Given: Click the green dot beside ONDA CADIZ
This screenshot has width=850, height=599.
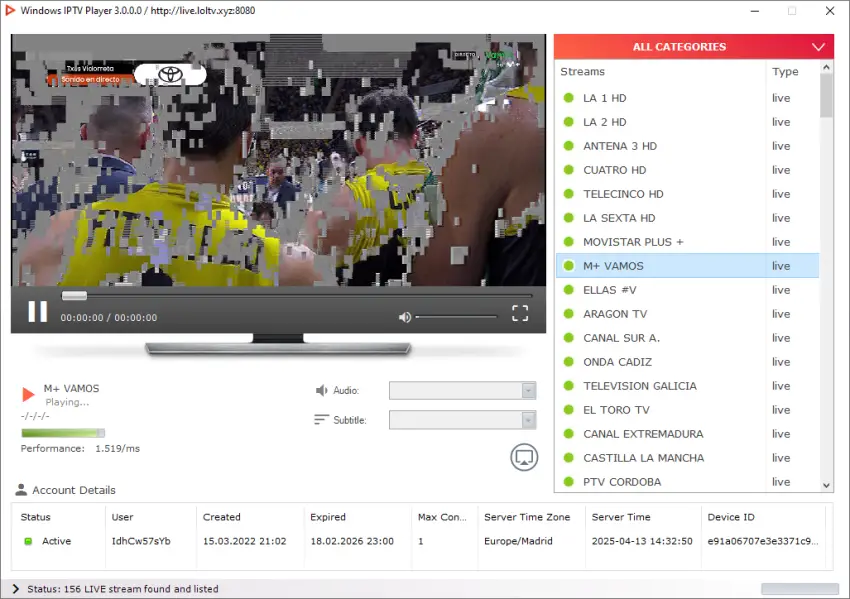Looking at the screenshot, I should pos(569,362).
